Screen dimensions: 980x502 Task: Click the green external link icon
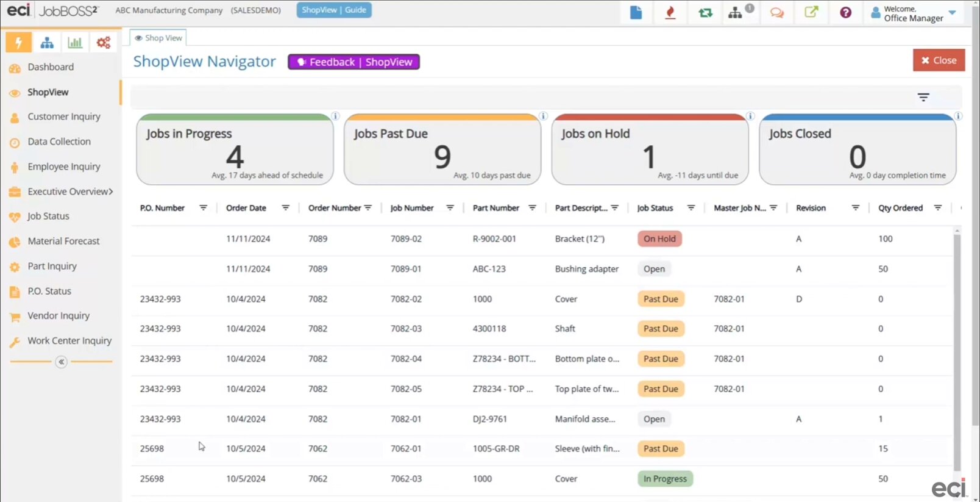(x=811, y=12)
